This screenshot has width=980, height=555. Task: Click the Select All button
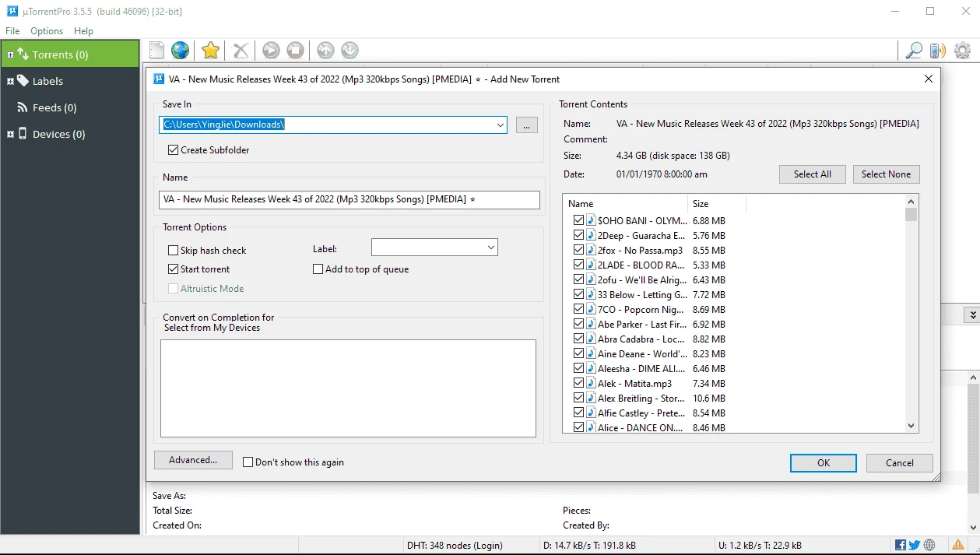click(812, 174)
